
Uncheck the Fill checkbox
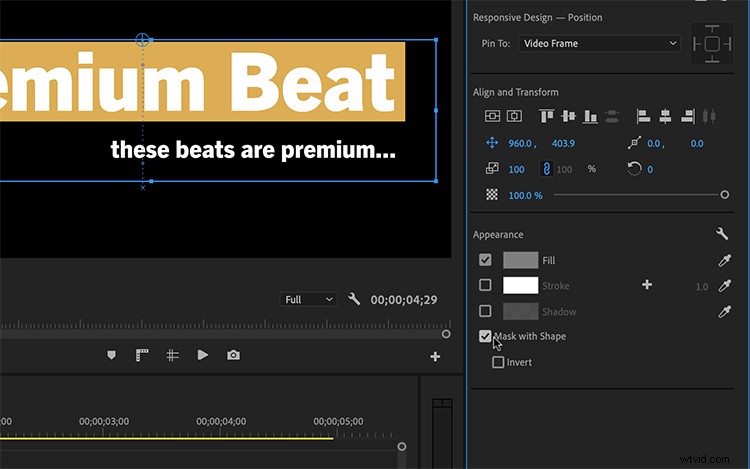tap(485, 260)
